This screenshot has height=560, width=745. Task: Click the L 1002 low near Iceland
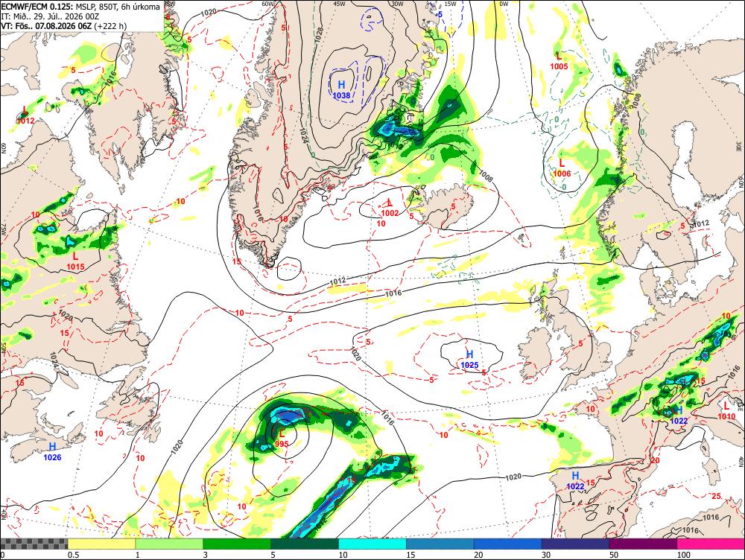390,208
